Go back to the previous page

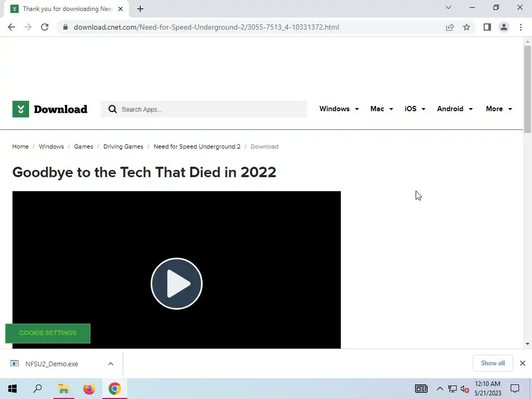pyautogui.click(x=11, y=27)
